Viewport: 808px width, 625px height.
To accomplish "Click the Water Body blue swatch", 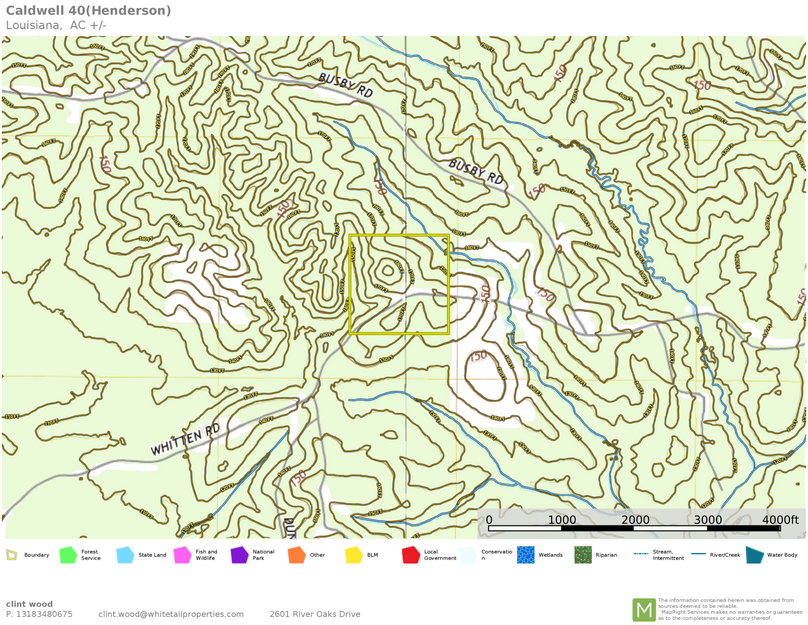I will pyautogui.click(x=755, y=555).
